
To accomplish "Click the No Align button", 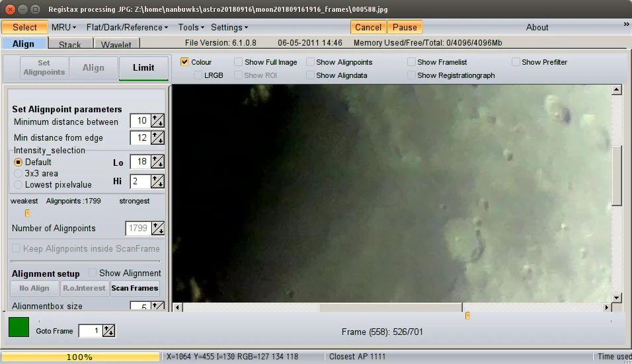I will tap(34, 288).
